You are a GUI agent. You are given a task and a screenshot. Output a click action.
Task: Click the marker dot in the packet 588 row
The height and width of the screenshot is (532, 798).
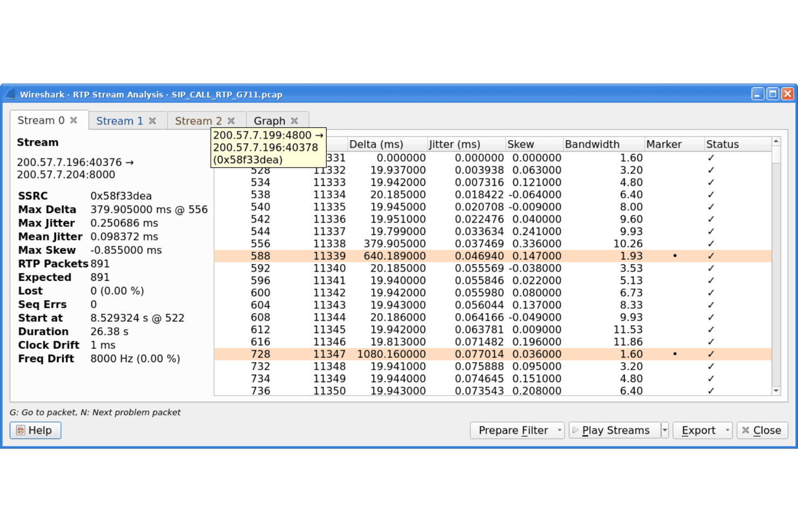coord(675,256)
